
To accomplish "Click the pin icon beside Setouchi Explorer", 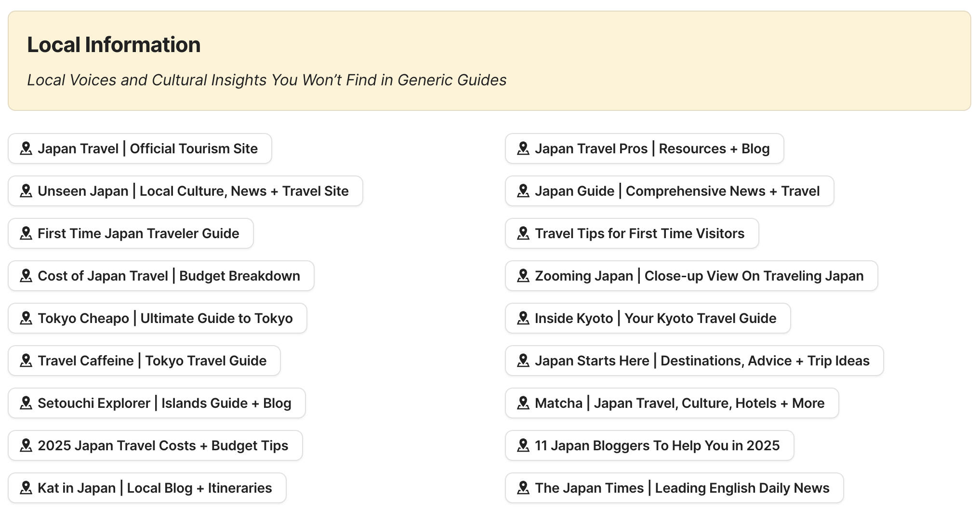I will pos(26,403).
